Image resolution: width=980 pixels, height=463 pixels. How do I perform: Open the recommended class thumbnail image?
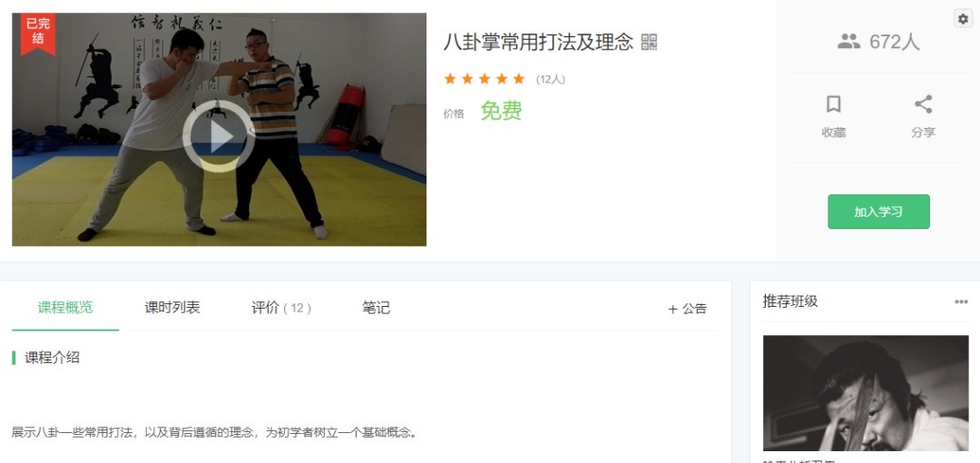[x=866, y=393]
